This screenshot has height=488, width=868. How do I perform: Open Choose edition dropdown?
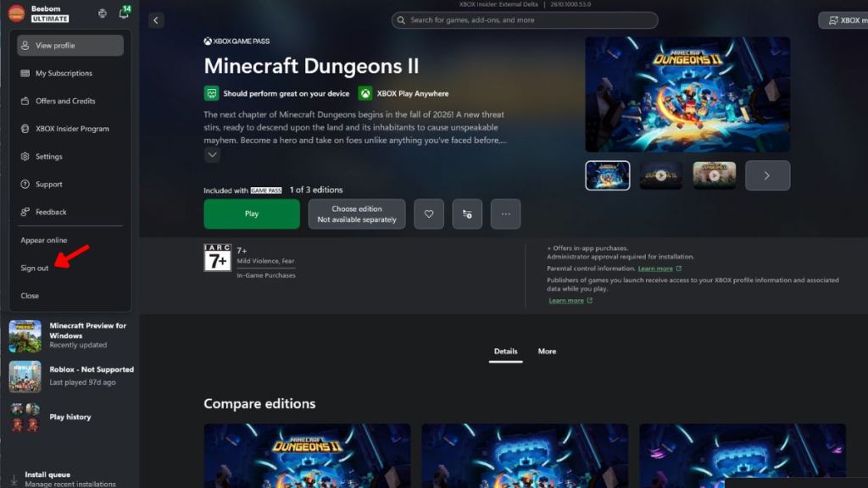[357, 213]
